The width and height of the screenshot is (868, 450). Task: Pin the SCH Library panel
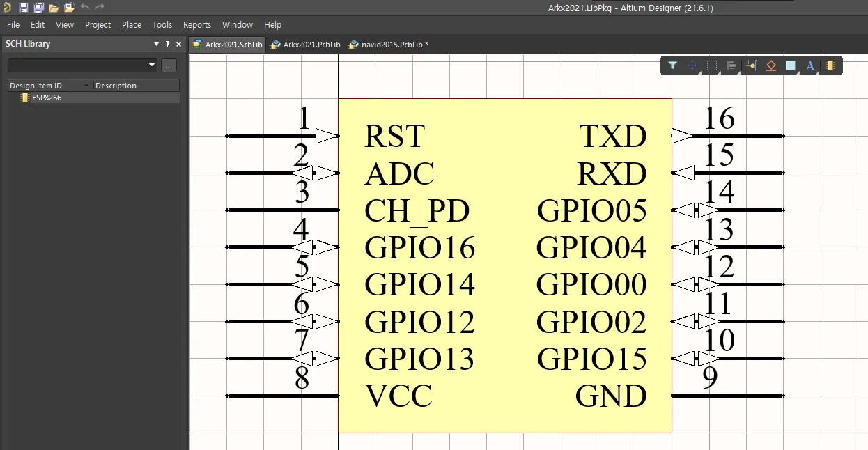pos(167,44)
